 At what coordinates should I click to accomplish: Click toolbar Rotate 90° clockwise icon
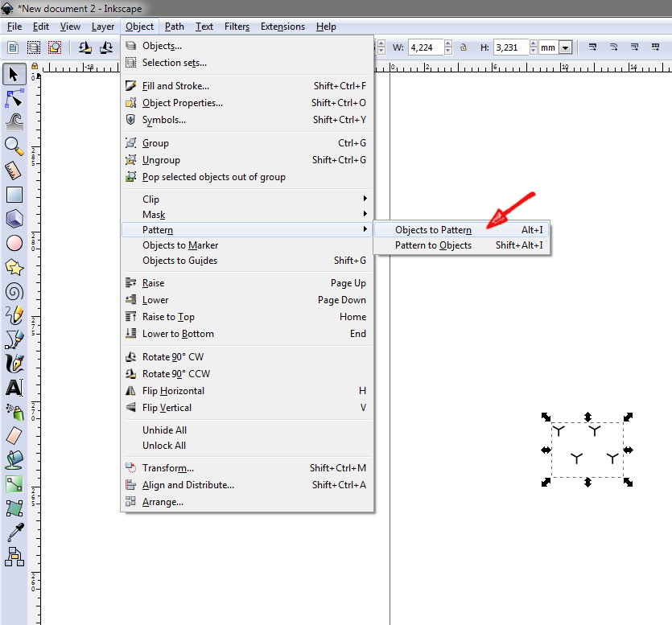[106, 47]
